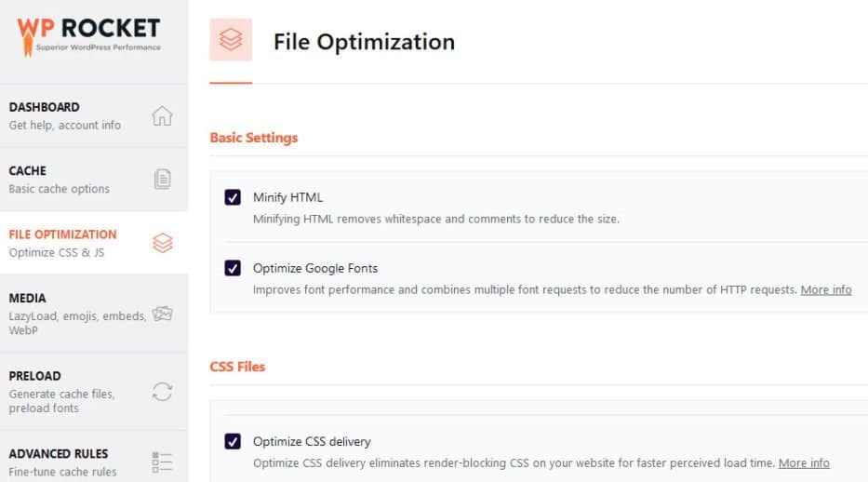Disable the Optimize Google Fonts checkbox
This screenshot has height=482, width=868.
coord(233,268)
